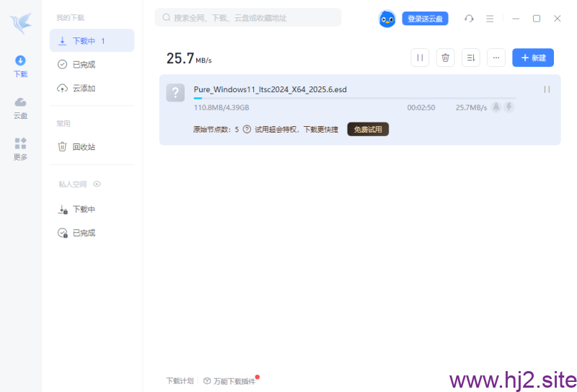Image resolution: width=577 pixels, height=392 pixels.
Task: Click the blue mascot avatar
Action: pos(387,19)
